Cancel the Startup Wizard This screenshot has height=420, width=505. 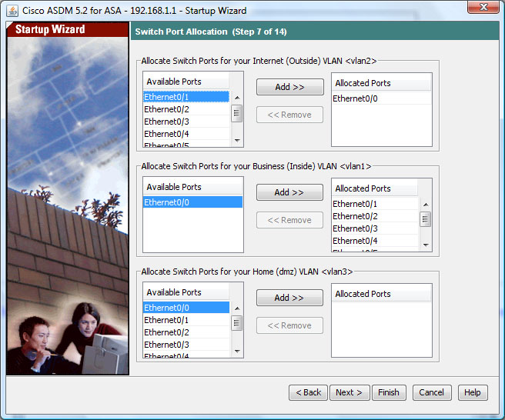tap(432, 392)
